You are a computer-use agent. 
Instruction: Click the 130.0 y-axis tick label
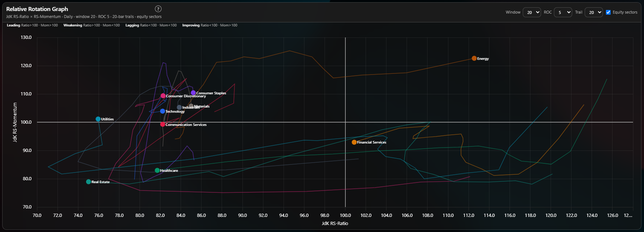(26, 37)
